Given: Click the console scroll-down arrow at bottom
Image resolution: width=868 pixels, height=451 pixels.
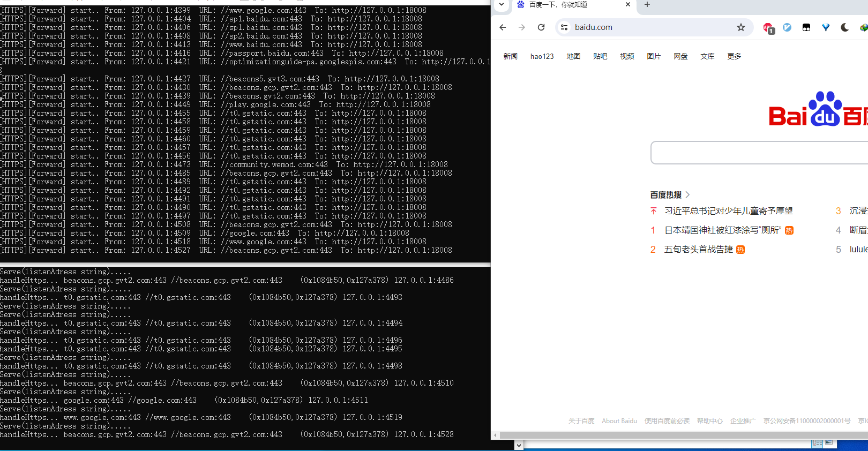Looking at the screenshot, I should [519, 445].
